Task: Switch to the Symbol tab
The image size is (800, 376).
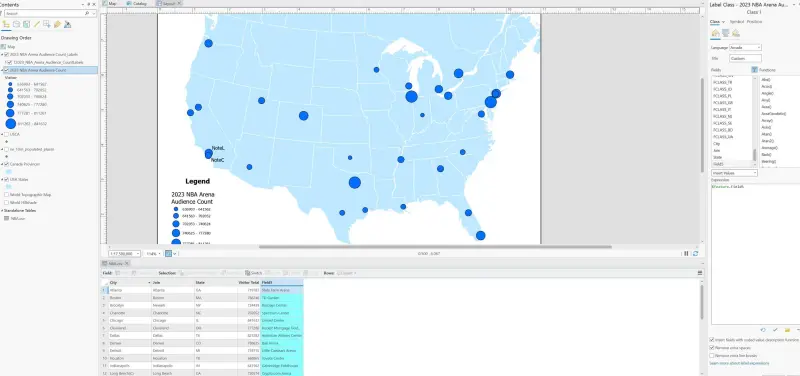Action: pyautogui.click(x=736, y=22)
